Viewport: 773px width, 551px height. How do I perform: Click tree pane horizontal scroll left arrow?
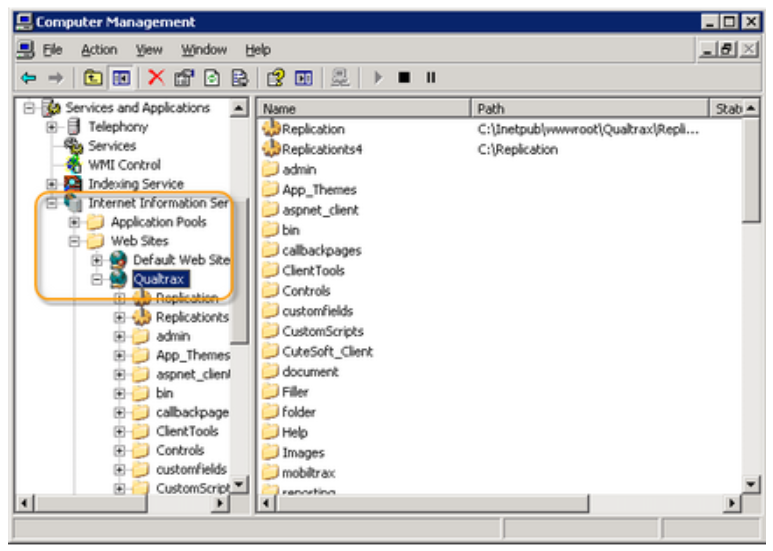click(x=24, y=504)
